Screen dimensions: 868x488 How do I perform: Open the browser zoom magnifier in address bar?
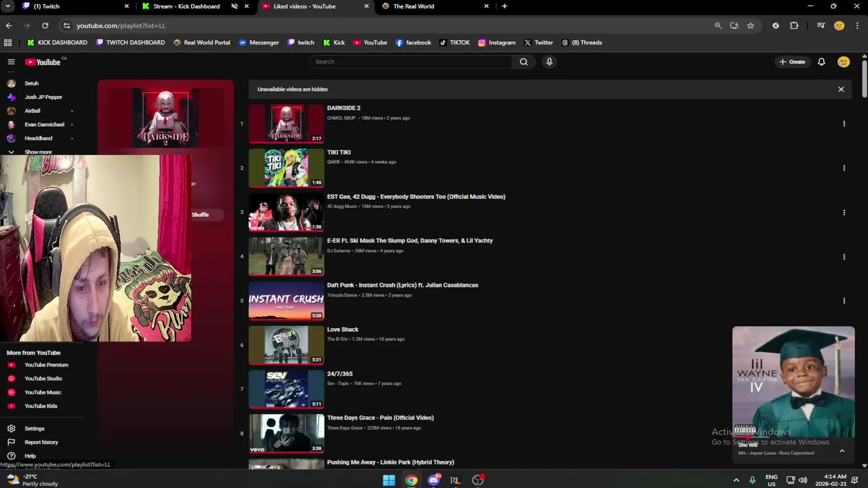click(717, 25)
